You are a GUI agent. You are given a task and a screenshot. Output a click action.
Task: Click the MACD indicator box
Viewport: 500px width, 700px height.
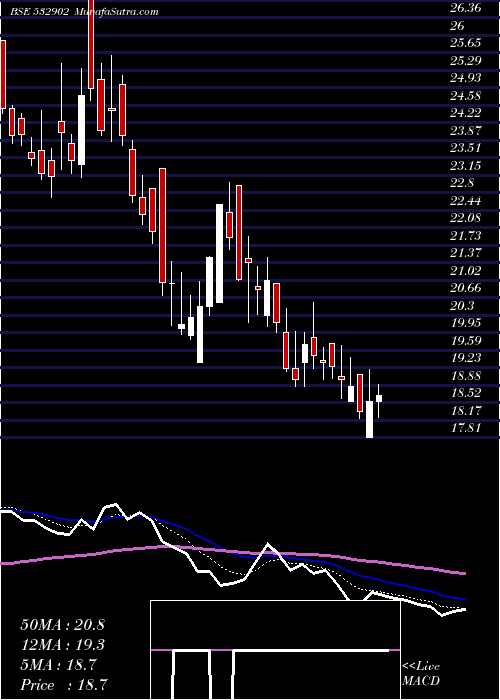(x=275, y=650)
